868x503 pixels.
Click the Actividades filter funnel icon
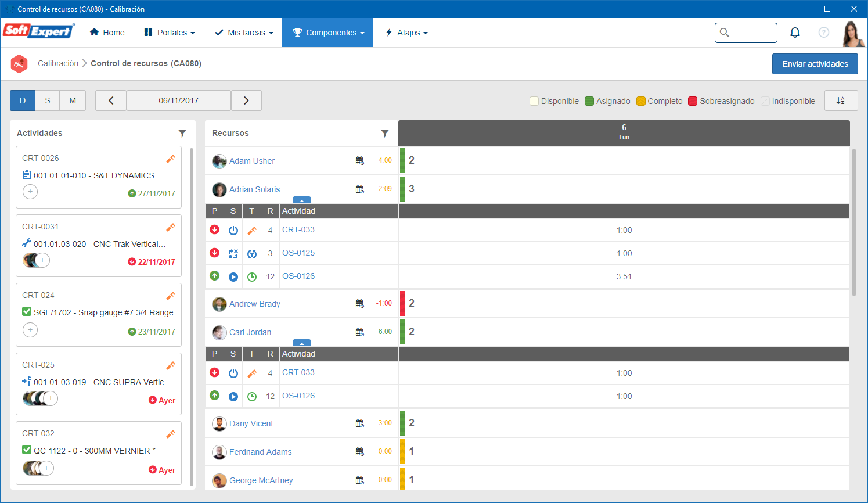point(182,133)
